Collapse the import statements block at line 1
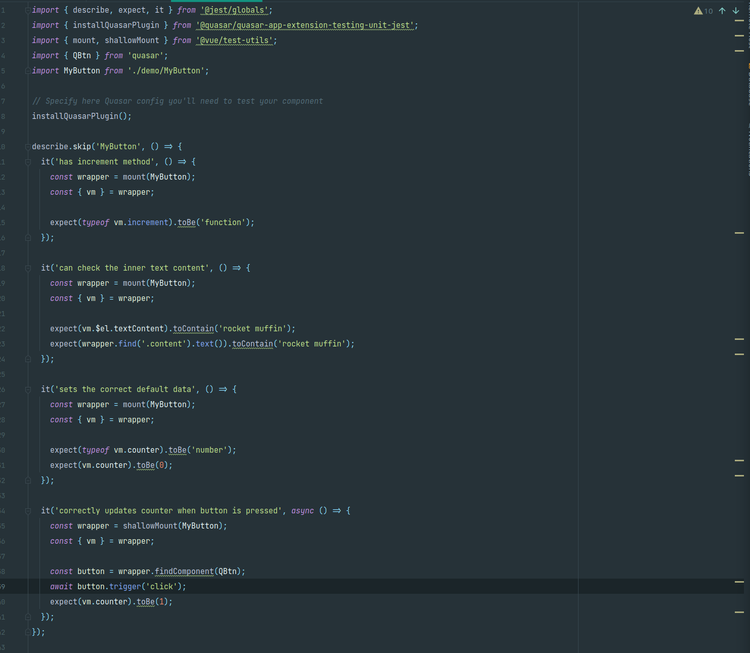750x653 pixels. click(27, 10)
